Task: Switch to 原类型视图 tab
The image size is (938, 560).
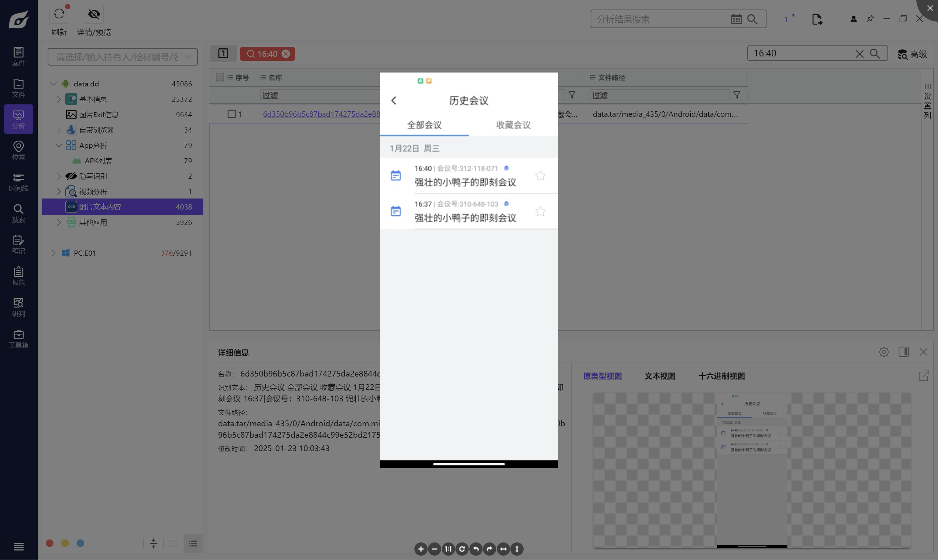Action: point(602,376)
